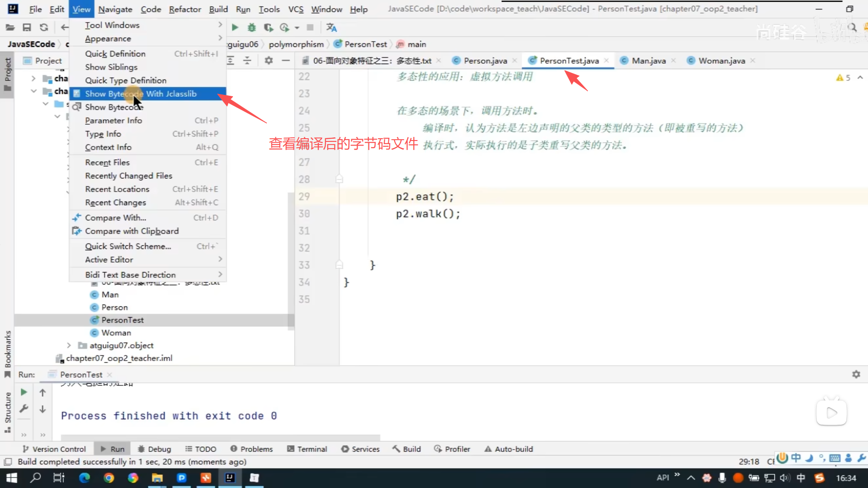
Task: Click the wrench icon in Run panel
Action: [x=24, y=408]
